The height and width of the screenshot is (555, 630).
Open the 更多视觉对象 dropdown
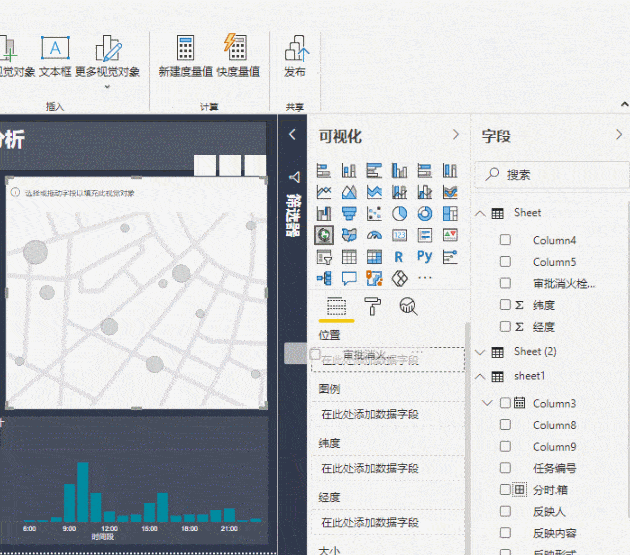pyautogui.click(x=107, y=86)
